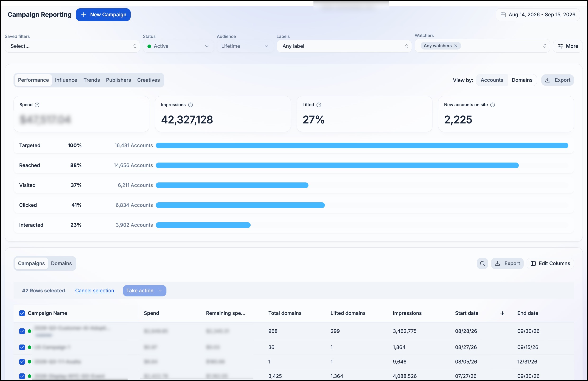The width and height of the screenshot is (588, 381).
Task: Click Impressions column header
Action: pyautogui.click(x=407, y=313)
